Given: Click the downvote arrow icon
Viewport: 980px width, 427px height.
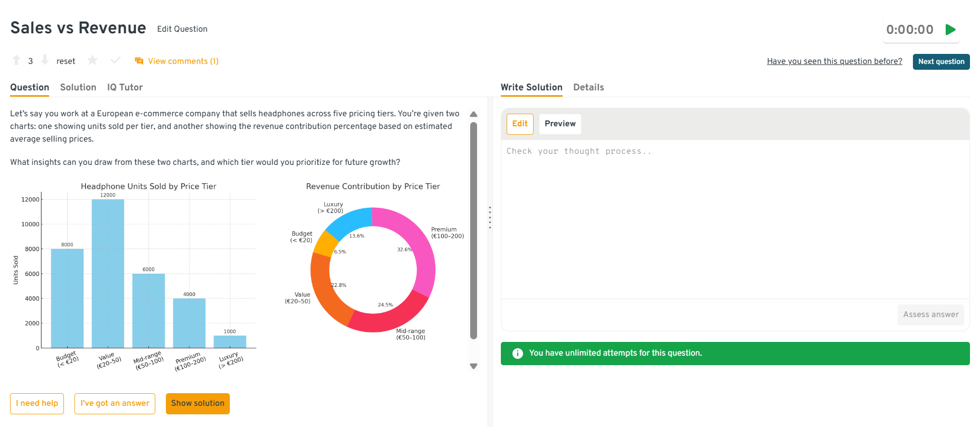Looking at the screenshot, I should pyautogui.click(x=45, y=61).
